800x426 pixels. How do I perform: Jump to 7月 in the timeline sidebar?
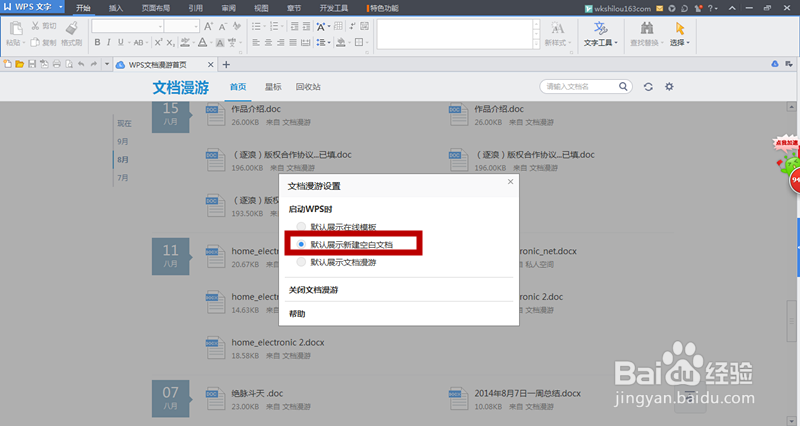pyautogui.click(x=122, y=178)
